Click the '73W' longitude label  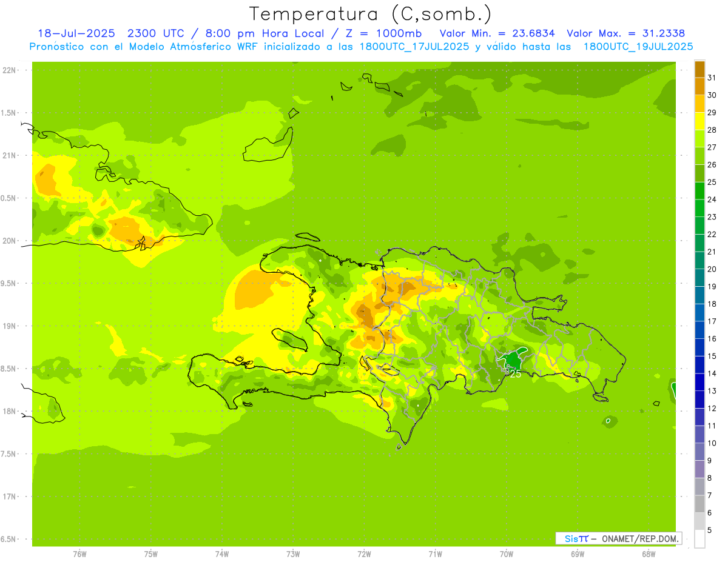tap(293, 554)
